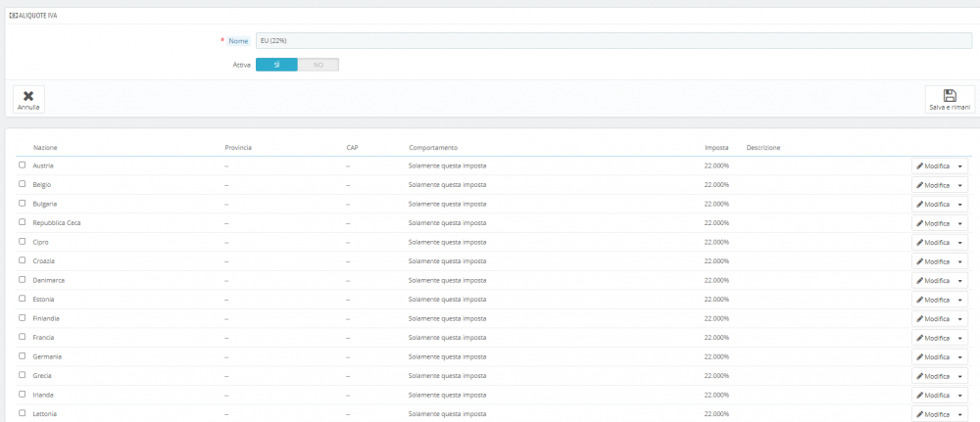Open the Austria row Modifica dropdown arrow
Screen dimensions: 980x422
coord(960,166)
